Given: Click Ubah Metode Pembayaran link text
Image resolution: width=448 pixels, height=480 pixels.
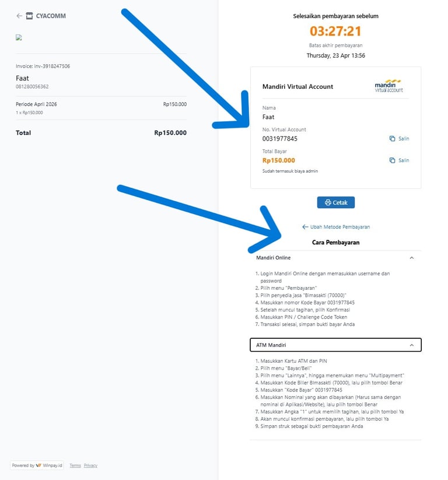Looking at the screenshot, I should [340, 227].
